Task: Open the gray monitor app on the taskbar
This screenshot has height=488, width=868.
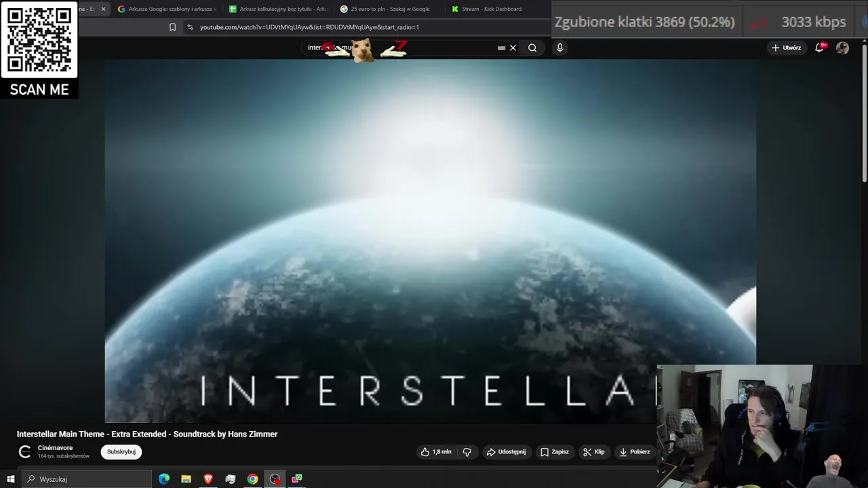Action: point(231,479)
